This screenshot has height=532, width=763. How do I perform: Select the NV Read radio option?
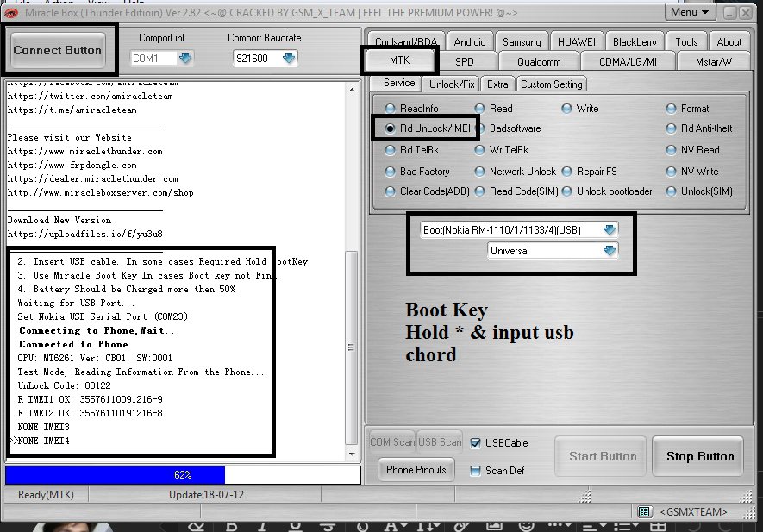671,150
